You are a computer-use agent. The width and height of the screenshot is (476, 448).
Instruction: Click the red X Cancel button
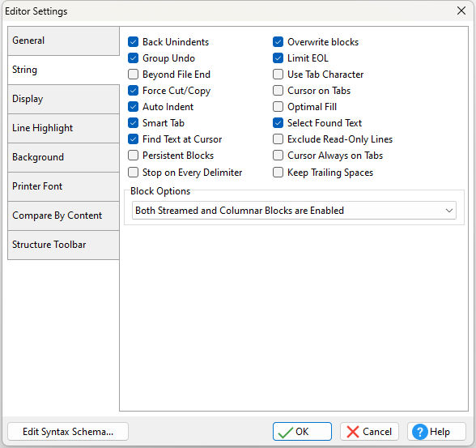369,431
